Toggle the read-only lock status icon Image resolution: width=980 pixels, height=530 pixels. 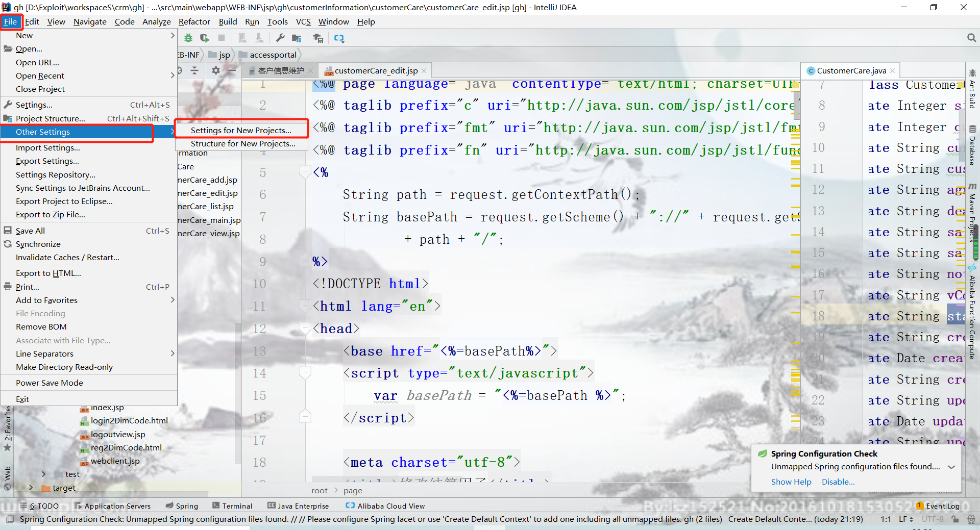point(955,519)
